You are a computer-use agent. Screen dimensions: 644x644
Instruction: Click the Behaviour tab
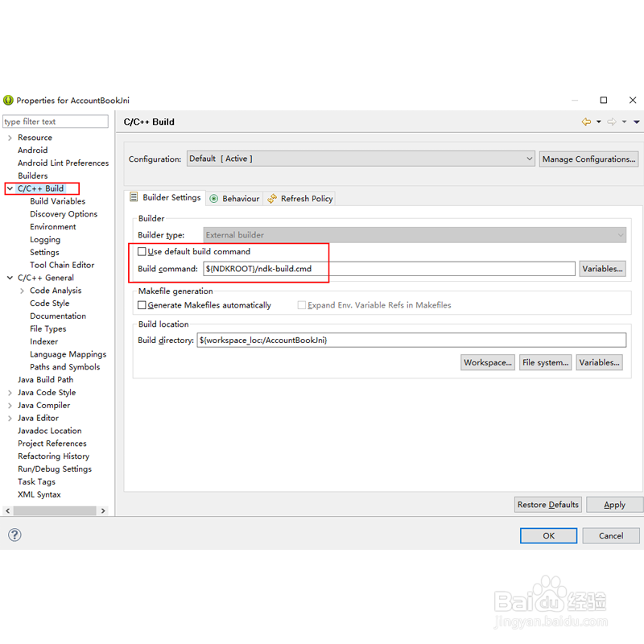tap(234, 198)
